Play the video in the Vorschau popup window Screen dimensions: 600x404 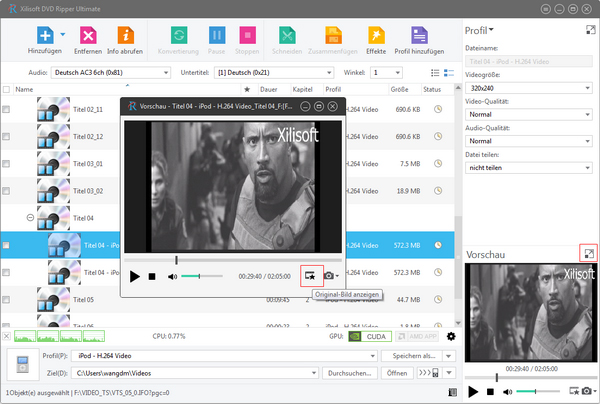pos(134,276)
